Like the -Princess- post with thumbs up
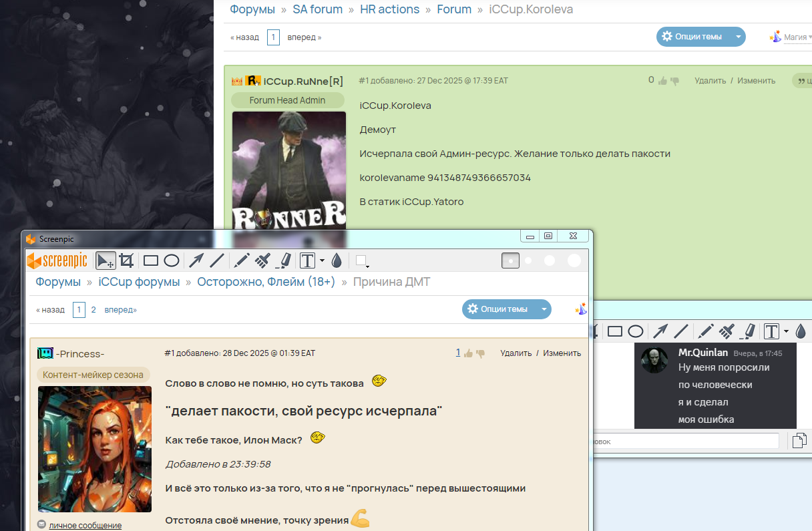This screenshot has height=531, width=812. 468,353
